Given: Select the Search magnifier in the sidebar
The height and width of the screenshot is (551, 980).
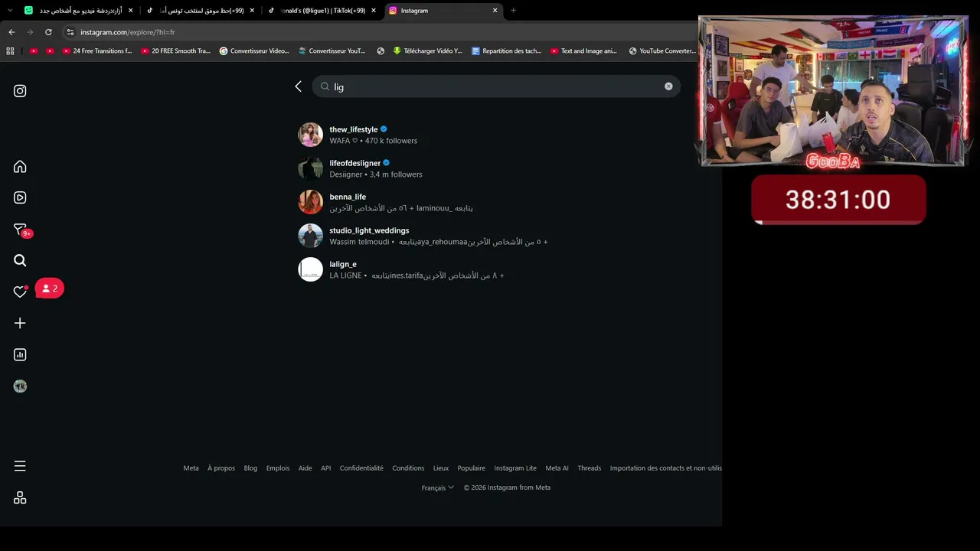Looking at the screenshot, I should tap(20, 260).
